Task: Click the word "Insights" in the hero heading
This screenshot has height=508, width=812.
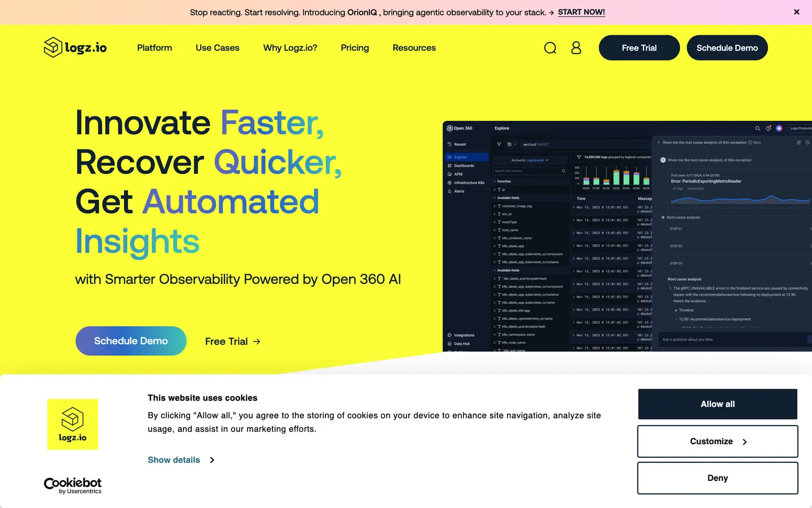Action: [138, 241]
